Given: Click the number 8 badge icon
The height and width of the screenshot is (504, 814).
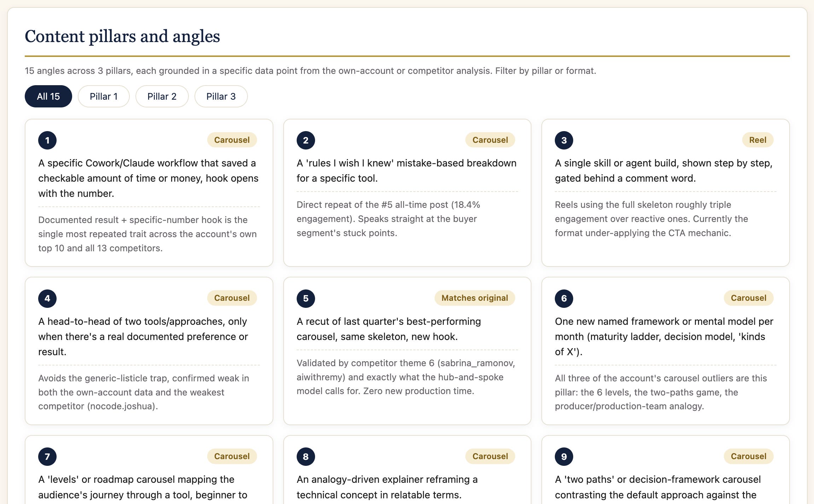Looking at the screenshot, I should (x=306, y=457).
